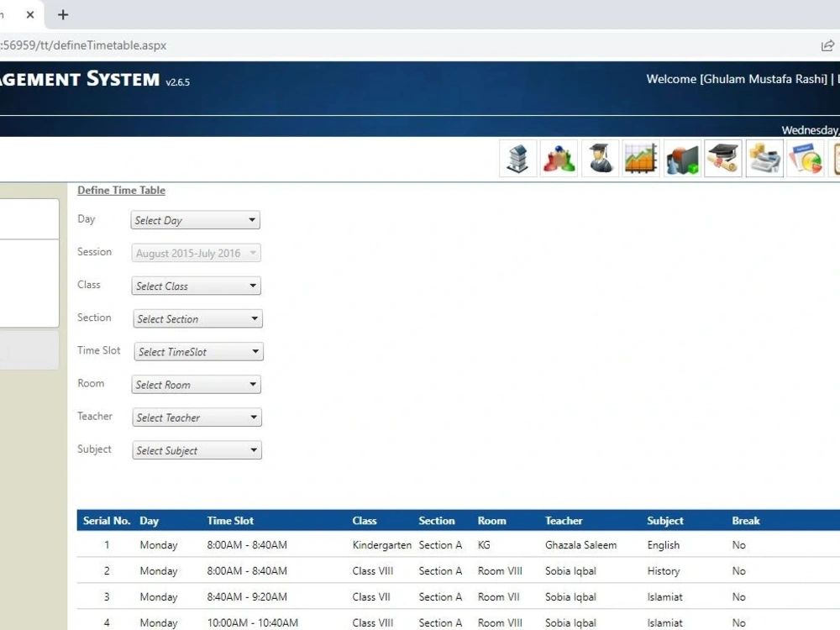Click the Class column header
Image resolution: width=840 pixels, height=630 pixels.
[365, 521]
